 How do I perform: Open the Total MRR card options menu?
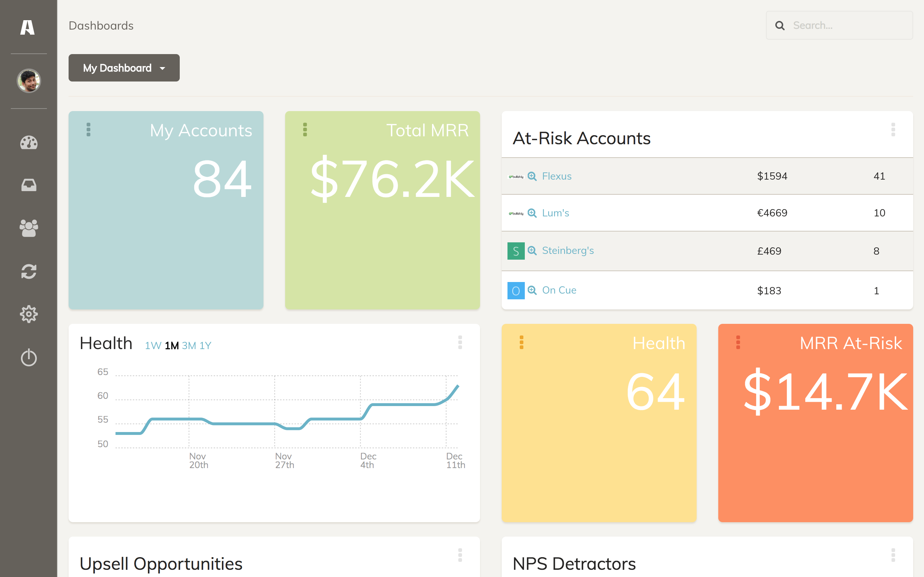[x=305, y=129]
